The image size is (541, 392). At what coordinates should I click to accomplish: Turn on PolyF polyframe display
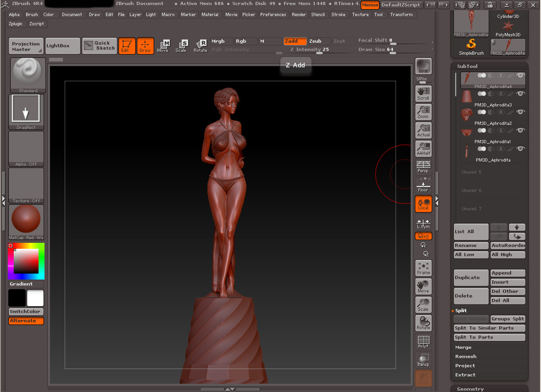pos(423,342)
